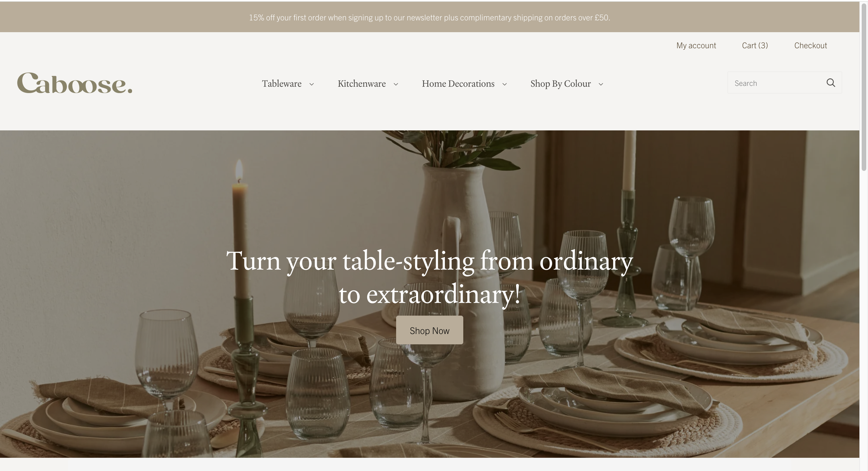868x471 pixels.
Task: Open My account link
Action: (696, 45)
